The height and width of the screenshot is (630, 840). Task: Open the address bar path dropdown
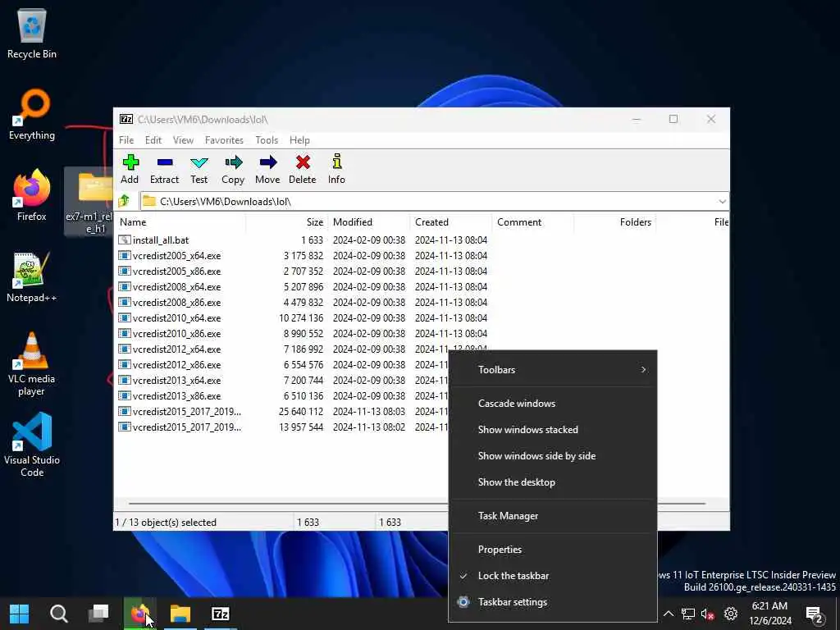(722, 202)
